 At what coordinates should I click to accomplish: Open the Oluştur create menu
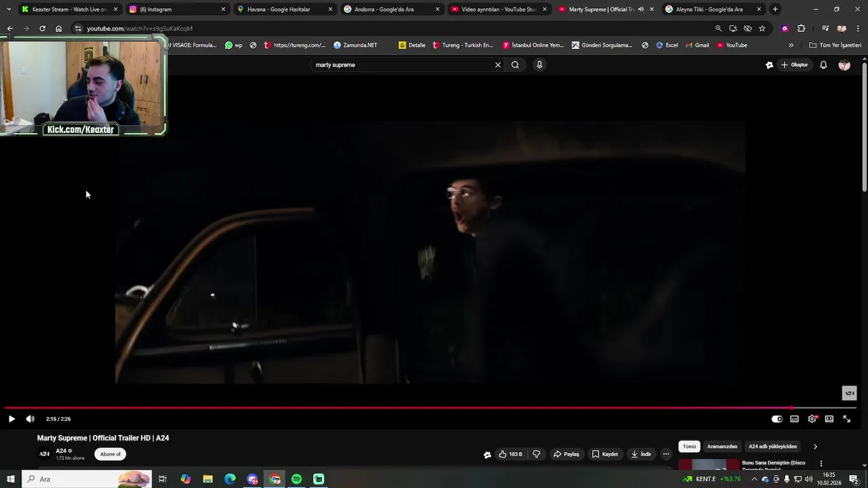click(x=795, y=65)
